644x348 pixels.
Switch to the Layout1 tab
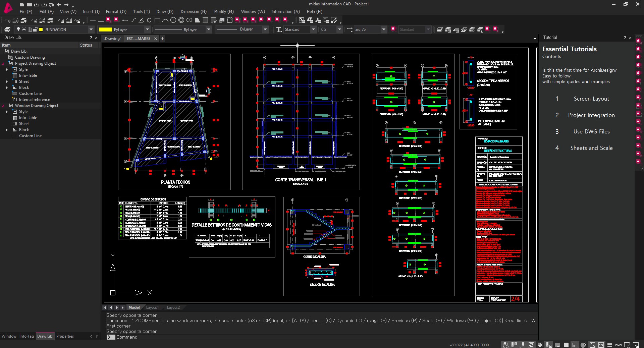(152, 307)
